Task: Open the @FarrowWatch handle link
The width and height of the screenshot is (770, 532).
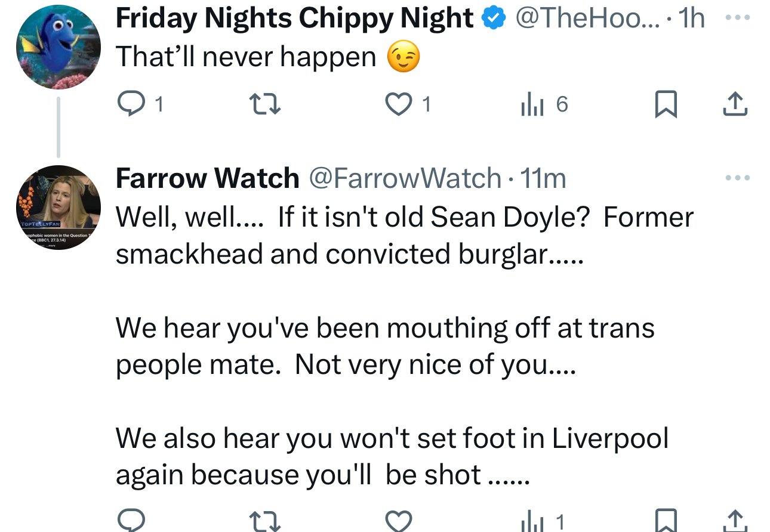Action: 404,178
